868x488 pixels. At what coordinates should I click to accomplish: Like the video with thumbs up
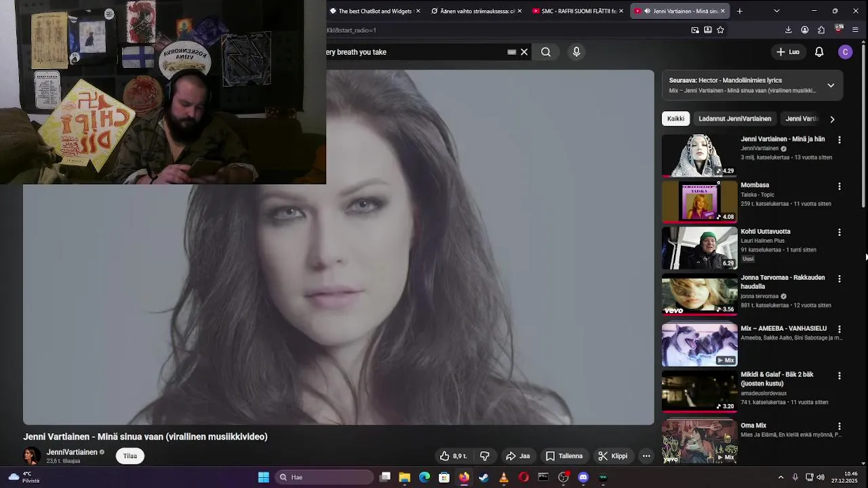tap(453, 456)
